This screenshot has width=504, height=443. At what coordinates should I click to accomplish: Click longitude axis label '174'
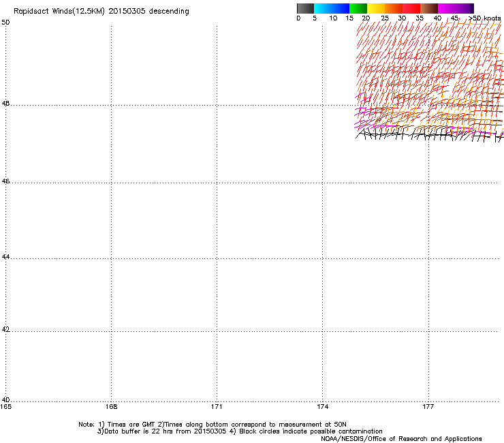click(x=323, y=407)
